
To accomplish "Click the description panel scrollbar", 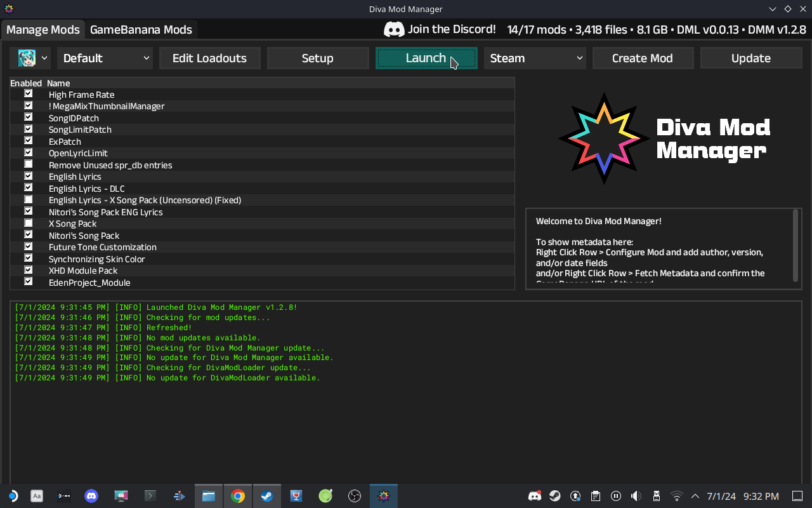I will 796,245.
